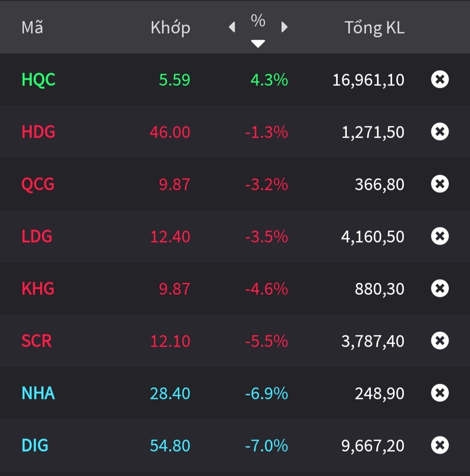Delete QCG row with the X icon

tap(440, 184)
